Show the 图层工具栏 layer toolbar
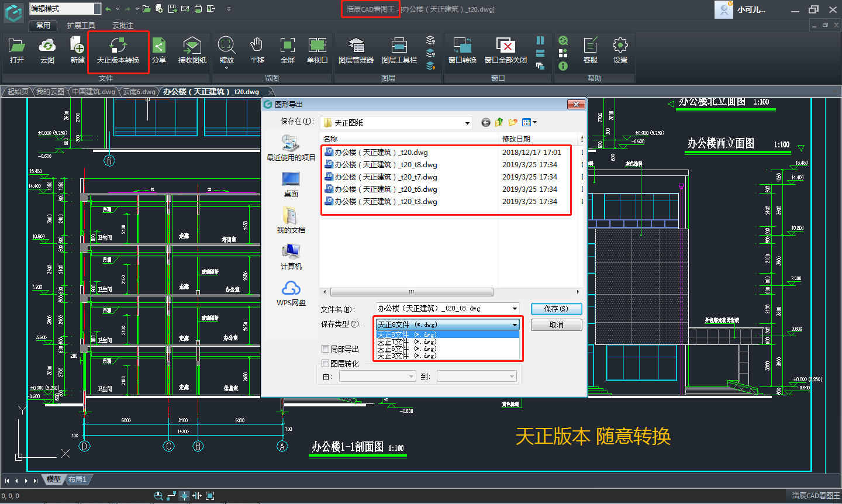Image resolution: width=842 pixels, height=504 pixels. 399,50
